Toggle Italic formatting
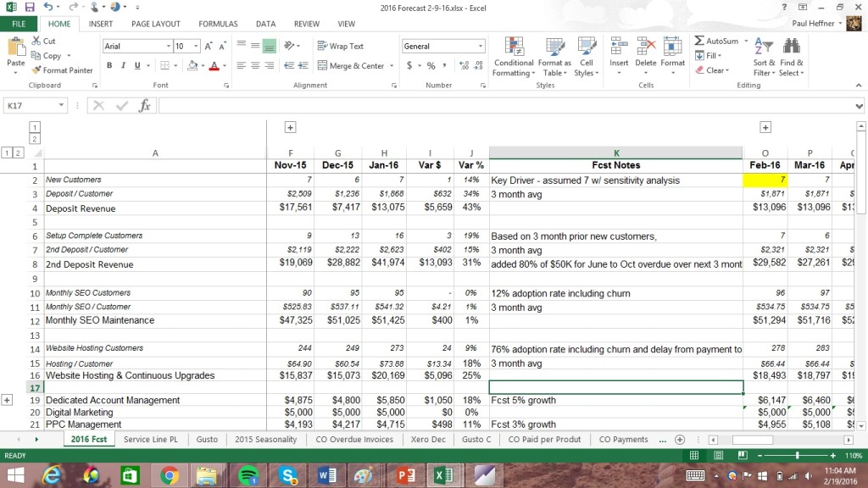This screenshot has width=868, height=488. [x=123, y=65]
